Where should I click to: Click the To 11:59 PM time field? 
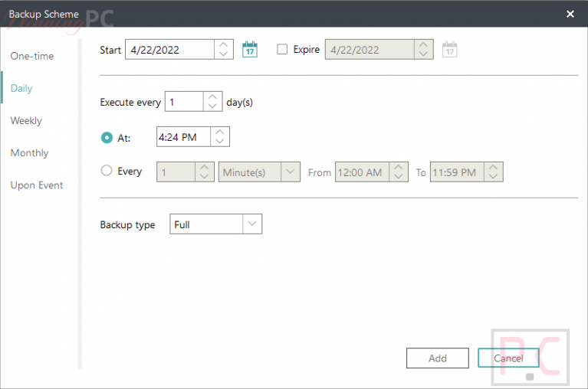coord(457,172)
